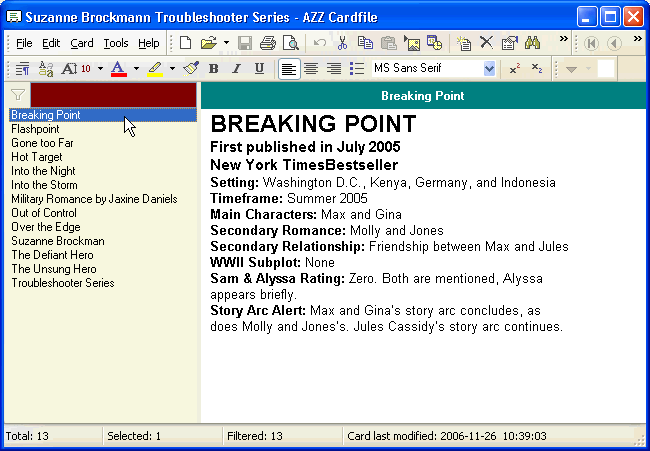Cut selection with the scissors icon
650x451 pixels.
point(342,43)
